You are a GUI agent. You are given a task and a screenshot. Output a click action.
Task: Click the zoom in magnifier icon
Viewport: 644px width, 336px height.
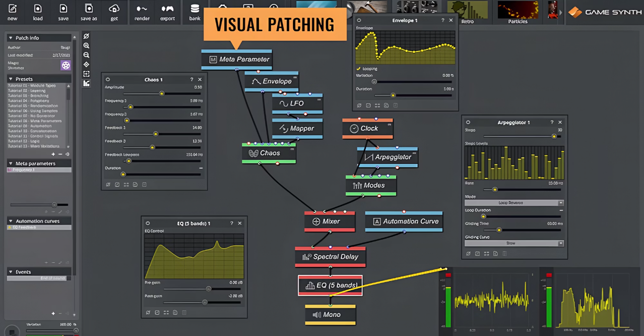coord(86,45)
